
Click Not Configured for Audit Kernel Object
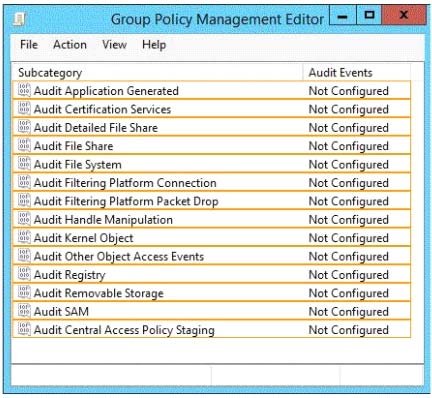[x=349, y=238]
